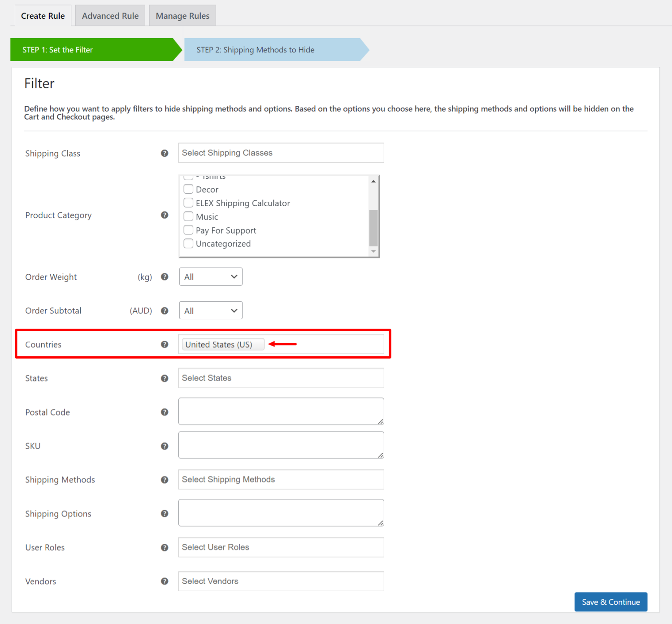Open the Order Weight dropdown

click(x=210, y=277)
